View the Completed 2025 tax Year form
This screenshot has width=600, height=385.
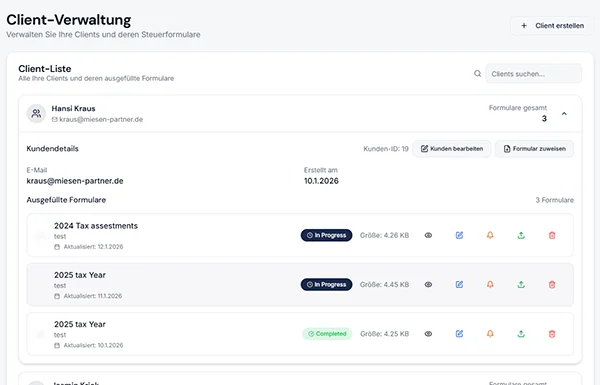428,334
